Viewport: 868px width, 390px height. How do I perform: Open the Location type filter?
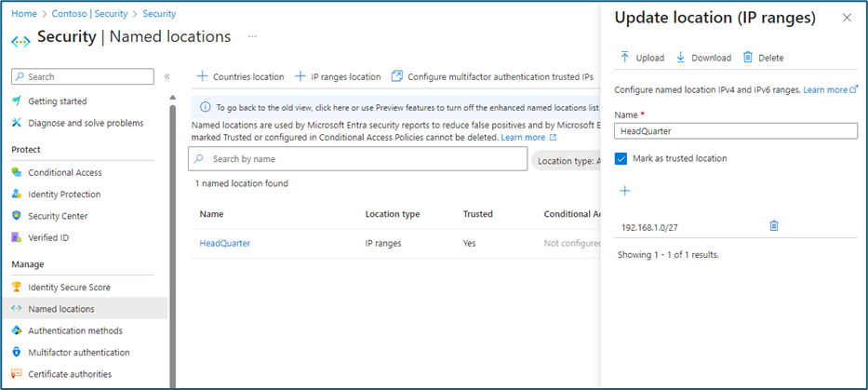pyautogui.click(x=568, y=160)
